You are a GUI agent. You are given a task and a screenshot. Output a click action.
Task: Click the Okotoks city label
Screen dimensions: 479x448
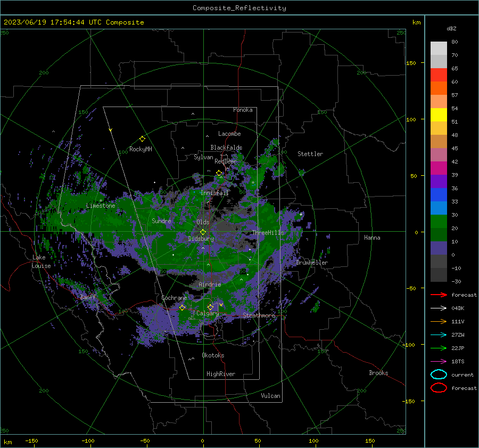(213, 355)
